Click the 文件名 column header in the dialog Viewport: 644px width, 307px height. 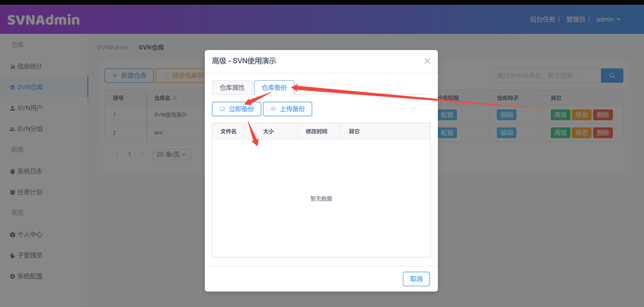click(x=228, y=132)
